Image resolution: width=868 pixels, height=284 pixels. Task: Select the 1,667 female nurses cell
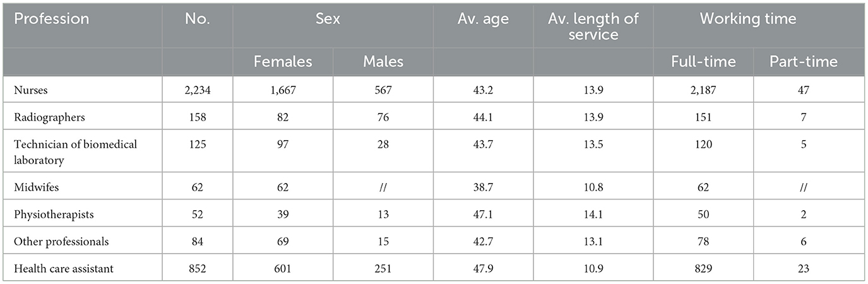[282, 90]
